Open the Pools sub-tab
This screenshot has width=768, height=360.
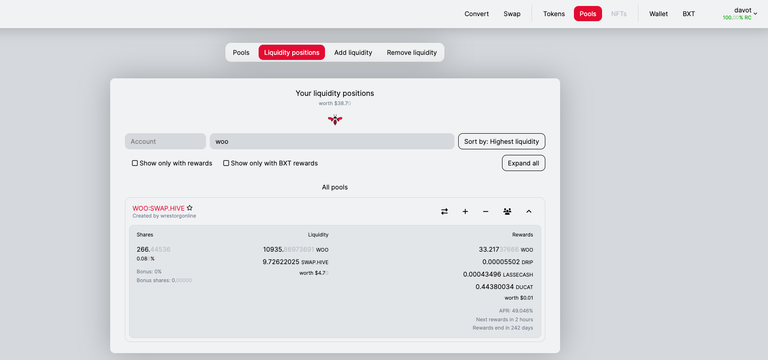click(x=241, y=52)
